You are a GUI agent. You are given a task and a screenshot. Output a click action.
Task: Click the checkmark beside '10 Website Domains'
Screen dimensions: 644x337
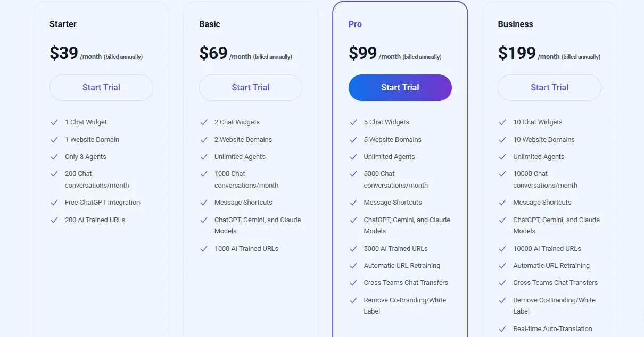[x=502, y=140]
